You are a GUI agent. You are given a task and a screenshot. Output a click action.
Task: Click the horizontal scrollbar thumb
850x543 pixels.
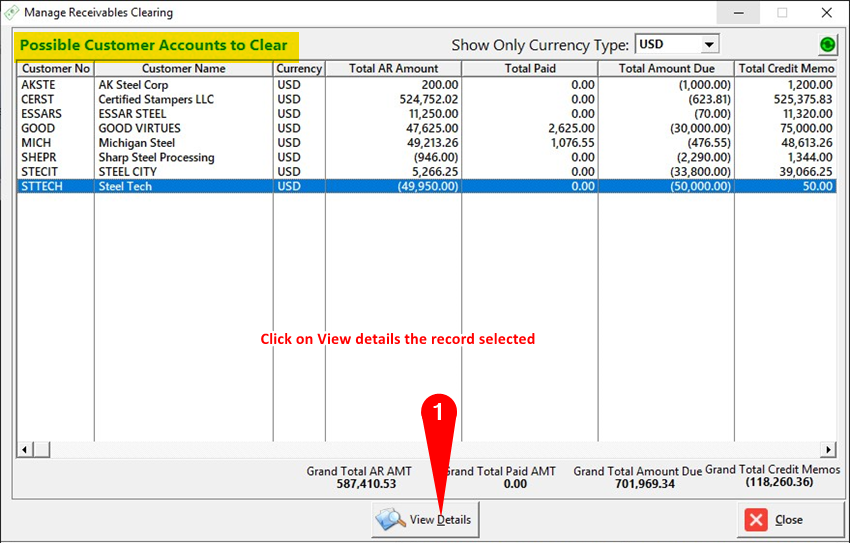coord(41,449)
